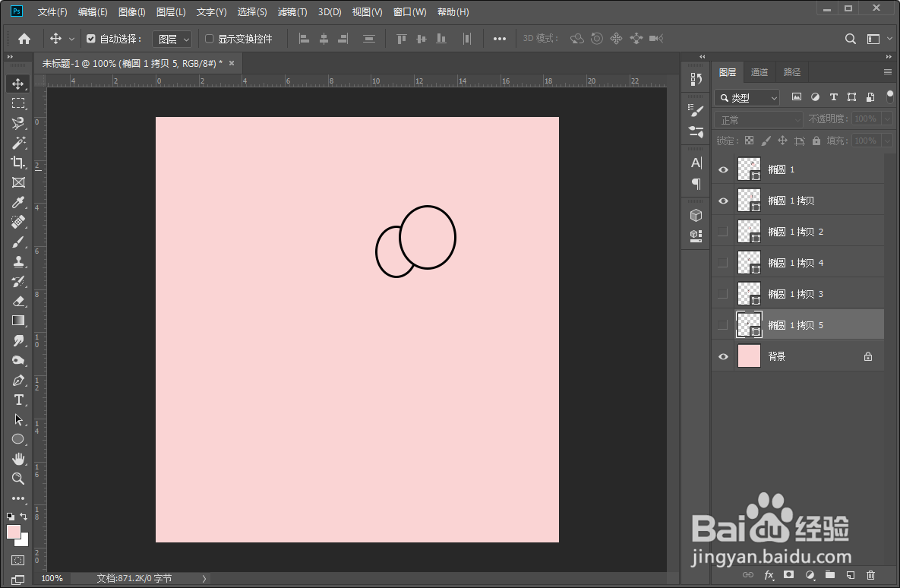The width and height of the screenshot is (900, 588).
Task: Open the 图层 auto-select dropdown
Action: pyautogui.click(x=172, y=39)
